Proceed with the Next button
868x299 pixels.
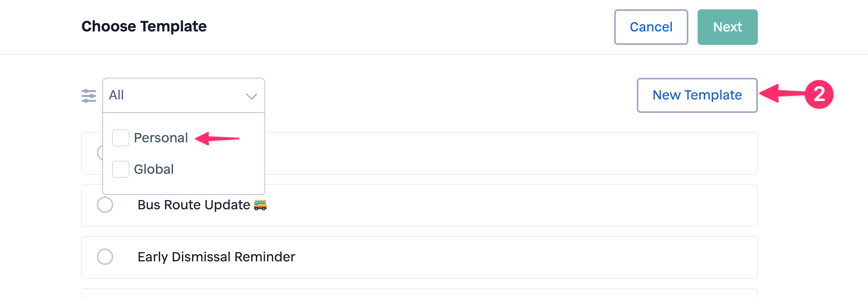click(727, 27)
